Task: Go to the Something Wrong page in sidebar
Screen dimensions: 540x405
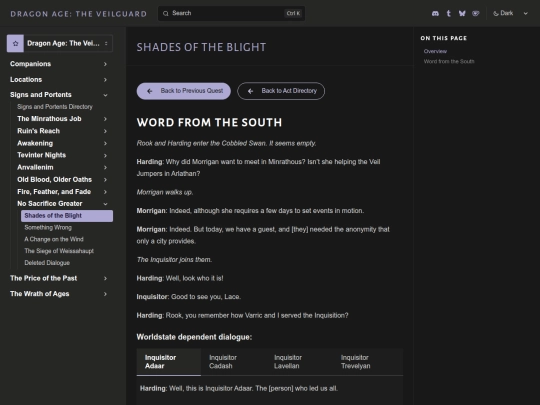Action: click(48, 227)
